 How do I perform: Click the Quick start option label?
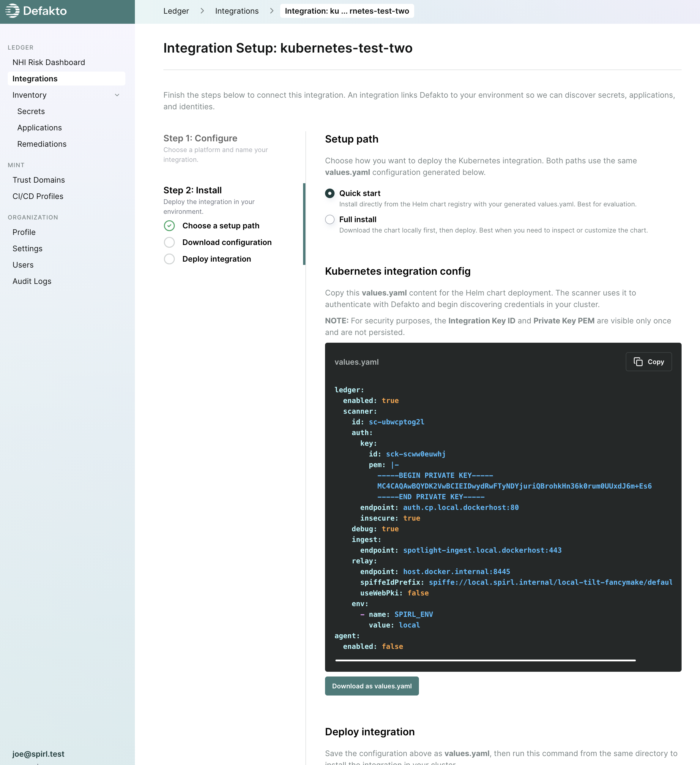click(x=360, y=194)
